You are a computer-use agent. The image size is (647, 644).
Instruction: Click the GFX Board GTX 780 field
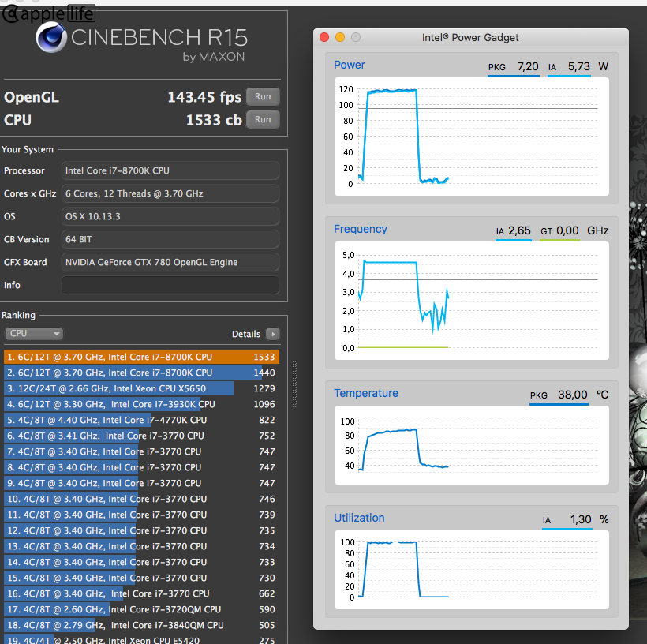[x=170, y=262]
